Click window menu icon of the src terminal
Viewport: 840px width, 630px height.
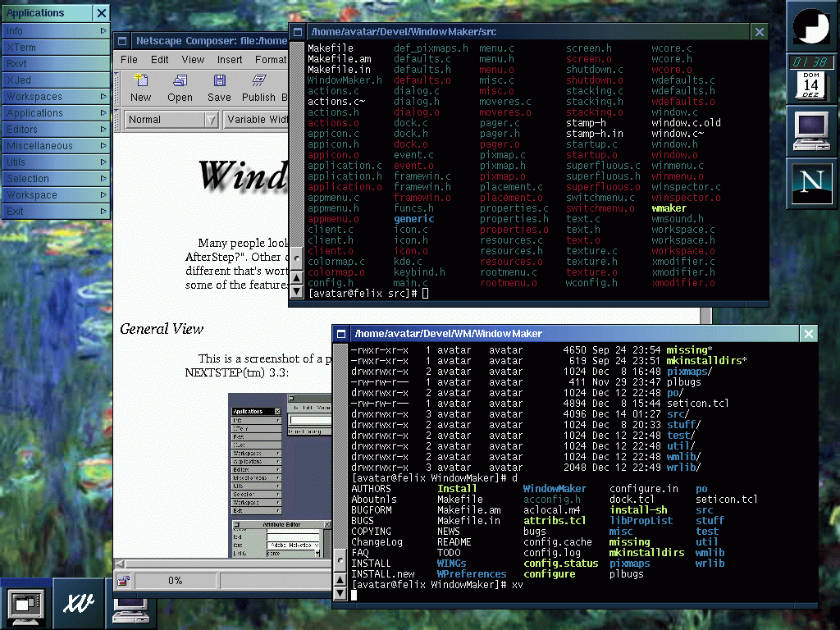coord(298,32)
